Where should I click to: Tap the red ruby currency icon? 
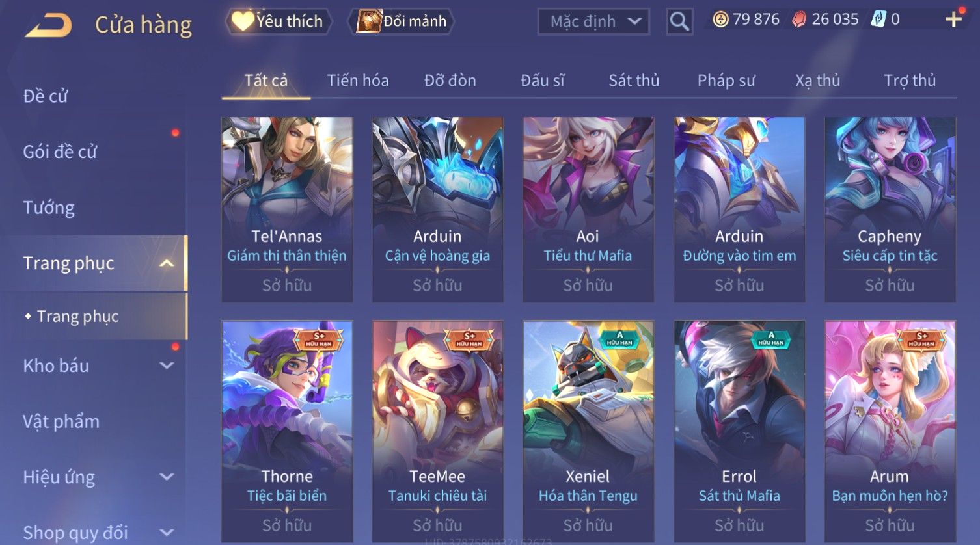[x=798, y=20]
